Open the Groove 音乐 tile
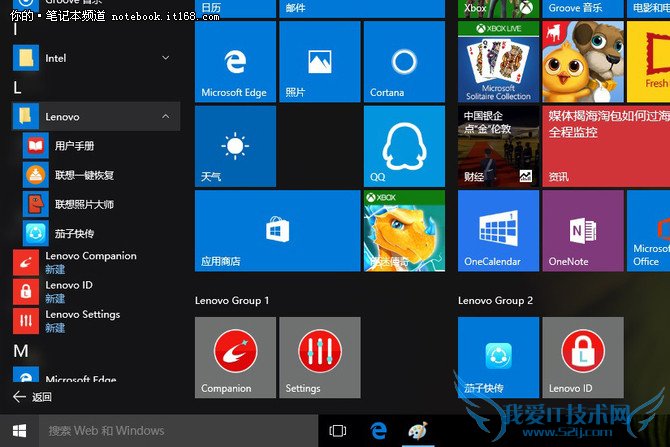670x447 pixels. [583, 9]
